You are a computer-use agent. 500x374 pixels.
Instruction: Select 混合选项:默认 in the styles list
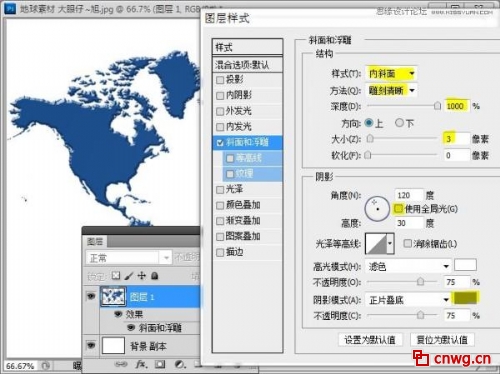coord(247,65)
